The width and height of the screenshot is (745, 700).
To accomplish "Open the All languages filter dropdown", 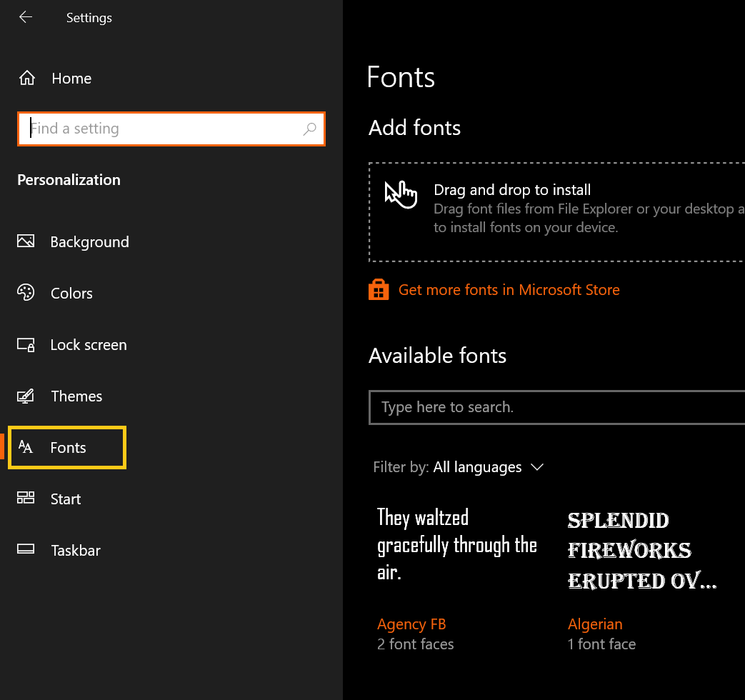I will pyautogui.click(x=477, y=466).
